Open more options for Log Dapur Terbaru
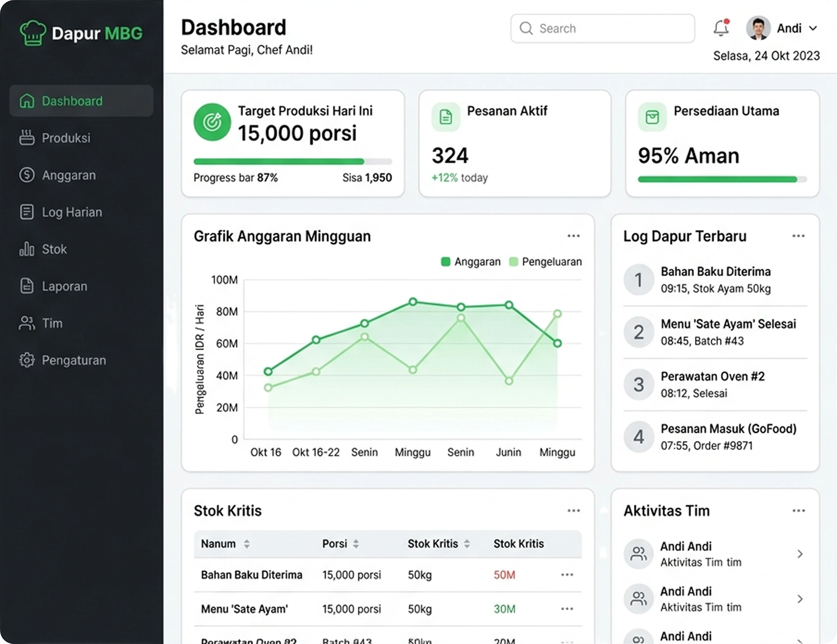 [x=799, y=236]
